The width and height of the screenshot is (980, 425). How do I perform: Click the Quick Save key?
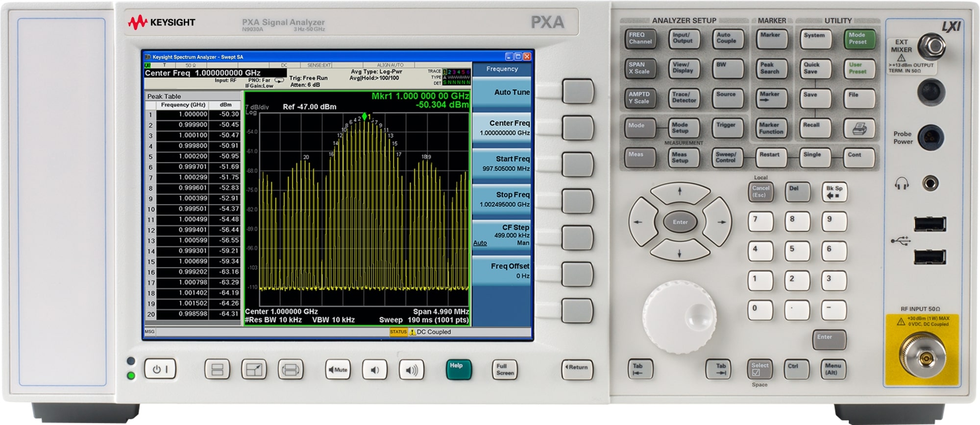[x=815, y=69]
